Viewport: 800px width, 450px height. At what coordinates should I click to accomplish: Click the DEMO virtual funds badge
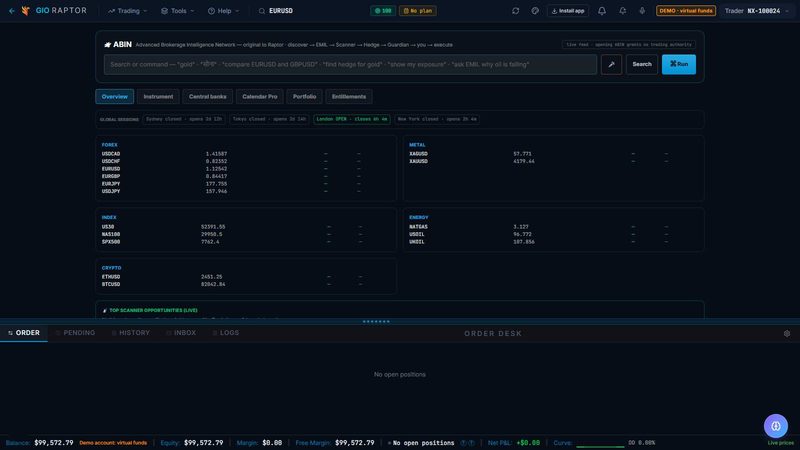[686, 11]
